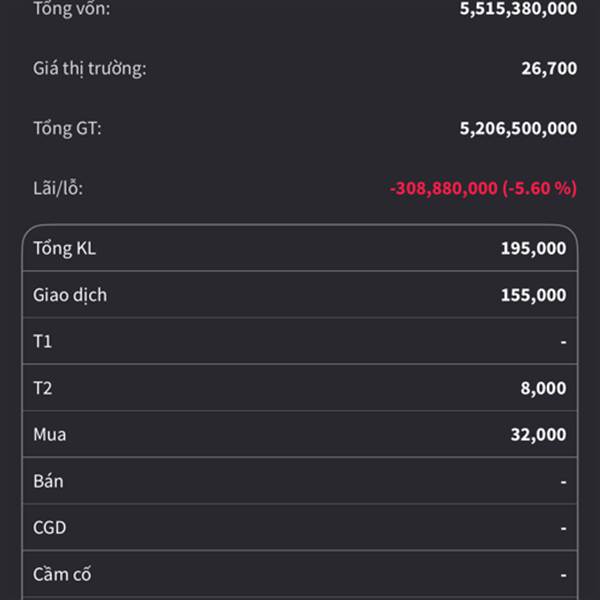Tap the Tổng vốn label
This screenshot has height=600, width=600.
72,9
